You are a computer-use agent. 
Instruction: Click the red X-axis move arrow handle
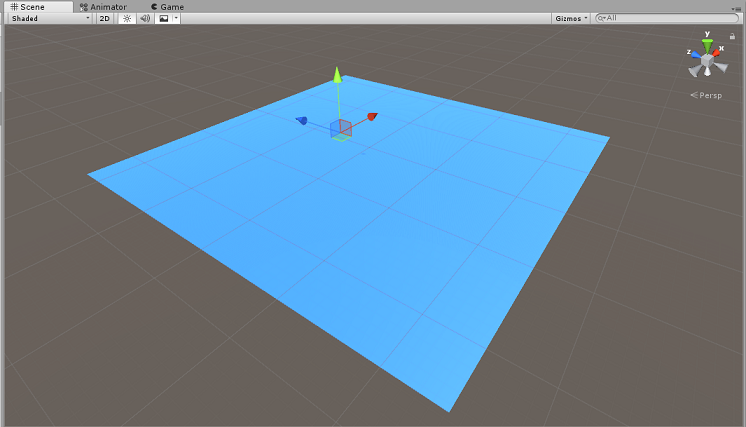(372, 117)
